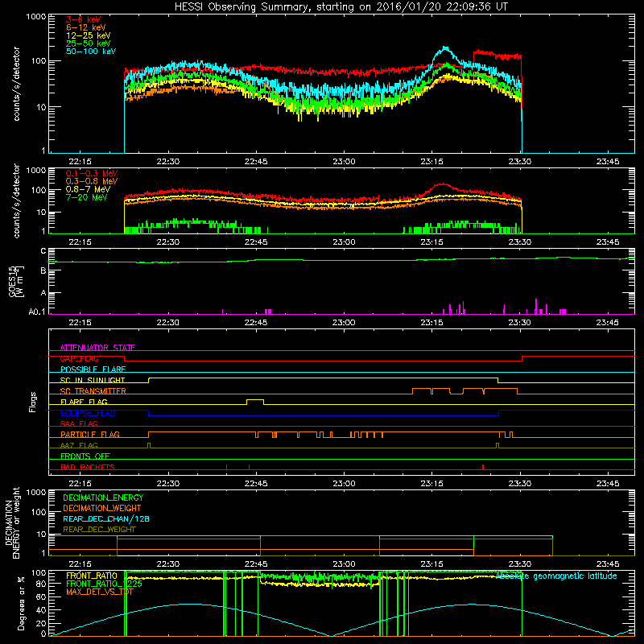Click the 12-25 keV legend entry
644x644 pixels.
click(x=88, y=35)
